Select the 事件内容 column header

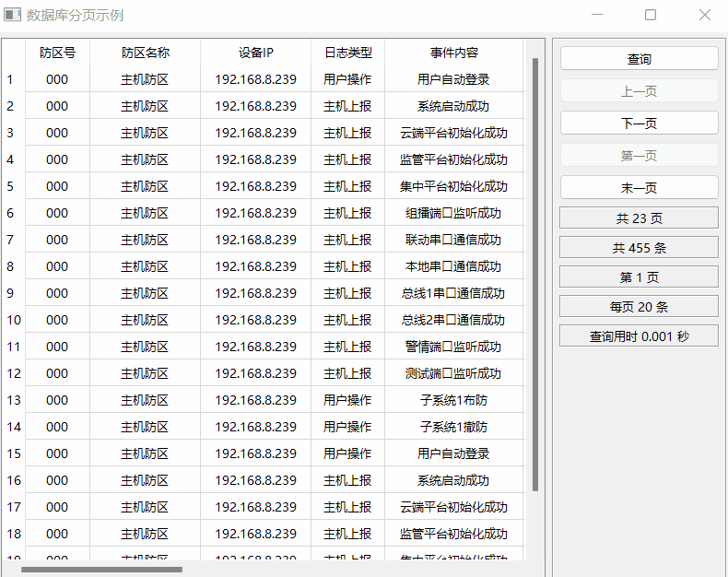[x=453, y=53]
